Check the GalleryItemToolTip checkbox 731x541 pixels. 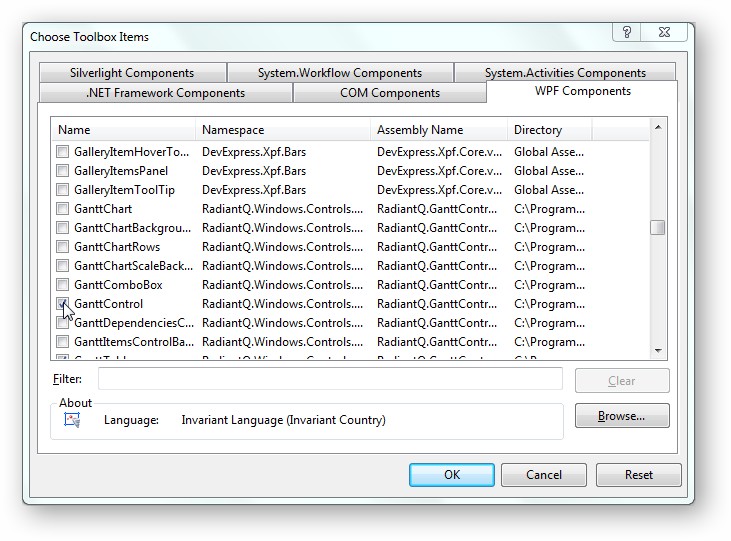click(x=63, y=190)
